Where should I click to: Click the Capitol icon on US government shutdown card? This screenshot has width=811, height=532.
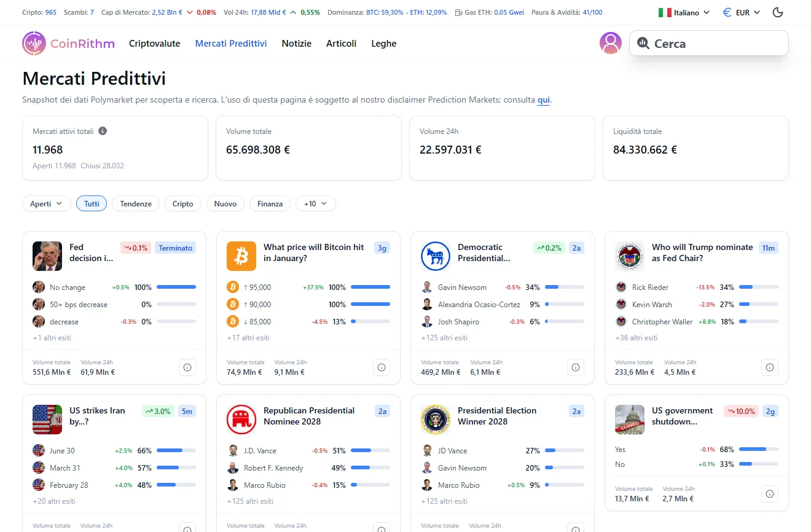629,420
